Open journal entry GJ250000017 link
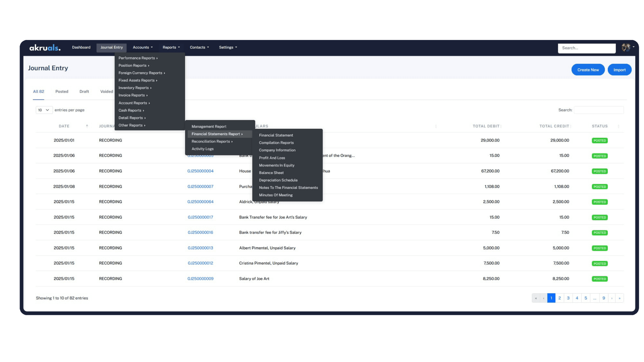This screenshot has width=644, height=362. 200,217
